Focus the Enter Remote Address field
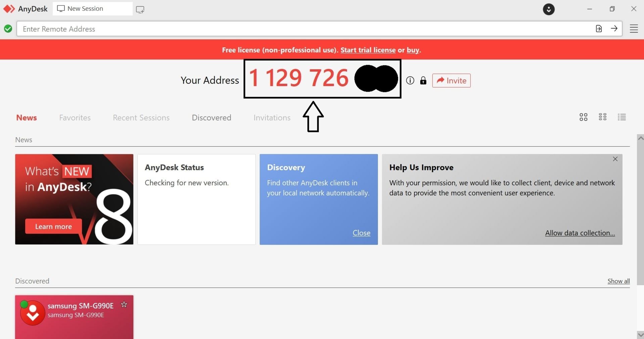Image resolution: width=644 pixels, height=339 pixels. tap(305, 29)
